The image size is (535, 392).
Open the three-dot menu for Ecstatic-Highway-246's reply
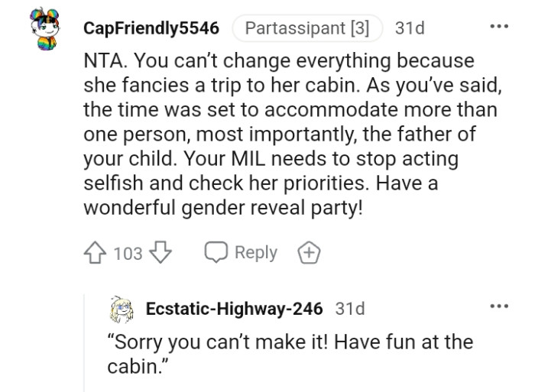(499, 305)
